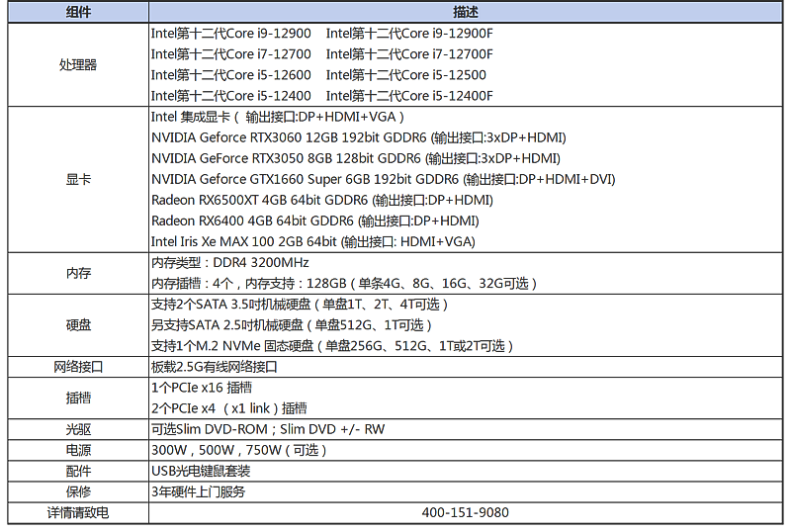Click the 电源 row label
The image size is (791, 532).
[x=78, y=450]
